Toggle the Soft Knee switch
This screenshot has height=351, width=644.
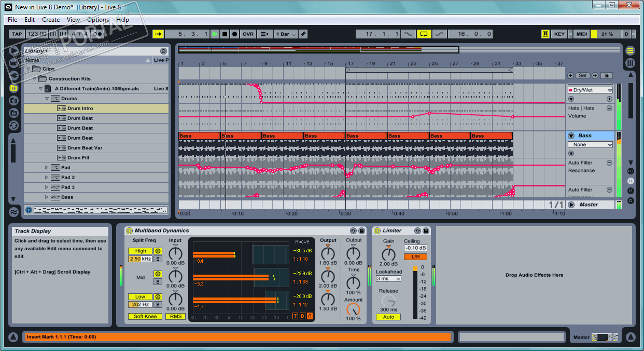click(x=145, y=316)
